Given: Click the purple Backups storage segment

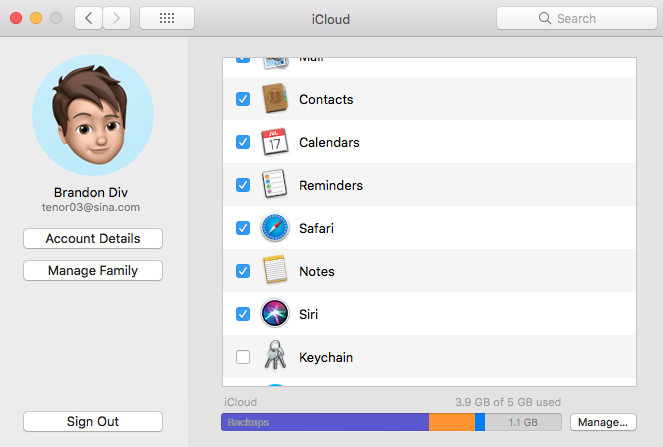Looking at the screenshot, I should click(325, 422).
